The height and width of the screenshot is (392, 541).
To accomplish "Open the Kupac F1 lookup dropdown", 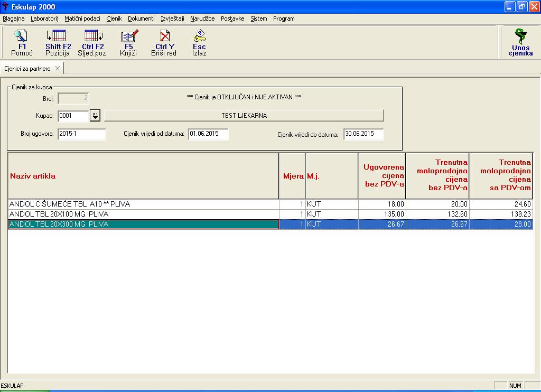I will click(95, 115).
